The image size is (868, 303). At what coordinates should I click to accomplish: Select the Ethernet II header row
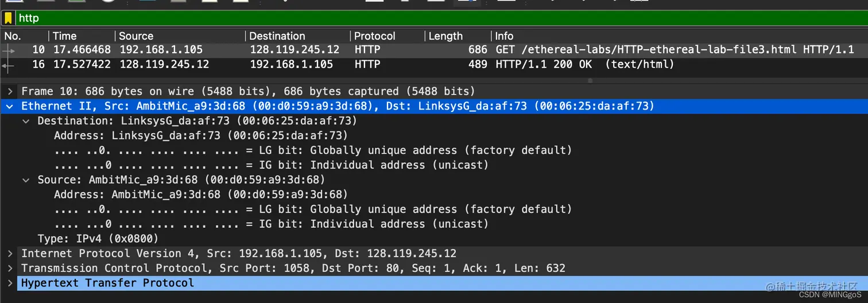point(434,106)
